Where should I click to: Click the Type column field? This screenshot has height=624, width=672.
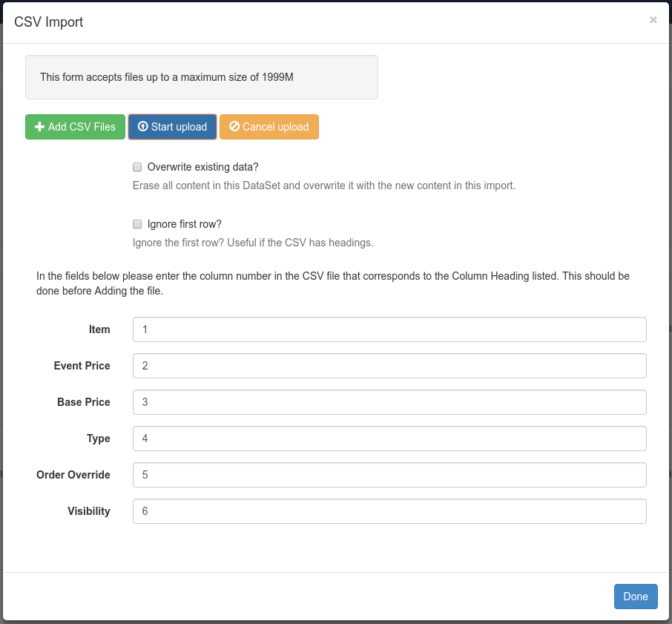[x=389, y=439]
